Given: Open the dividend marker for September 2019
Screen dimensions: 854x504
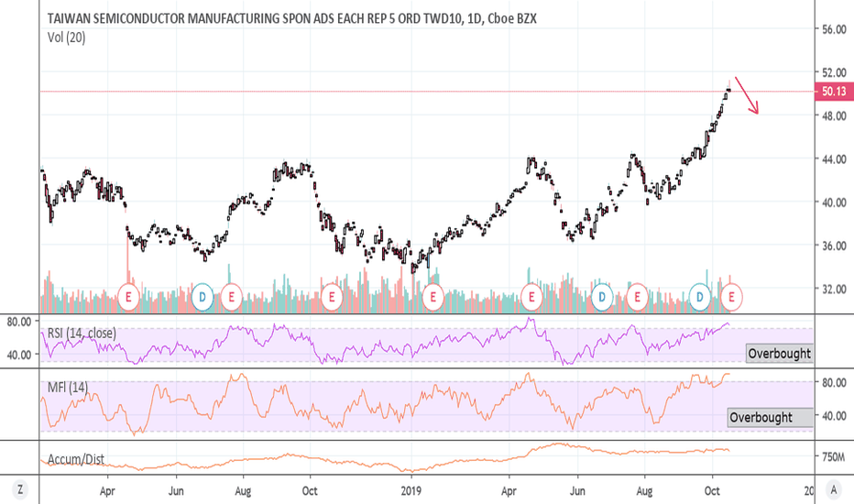Looking at the screenshot, I should tap(700, 297).
